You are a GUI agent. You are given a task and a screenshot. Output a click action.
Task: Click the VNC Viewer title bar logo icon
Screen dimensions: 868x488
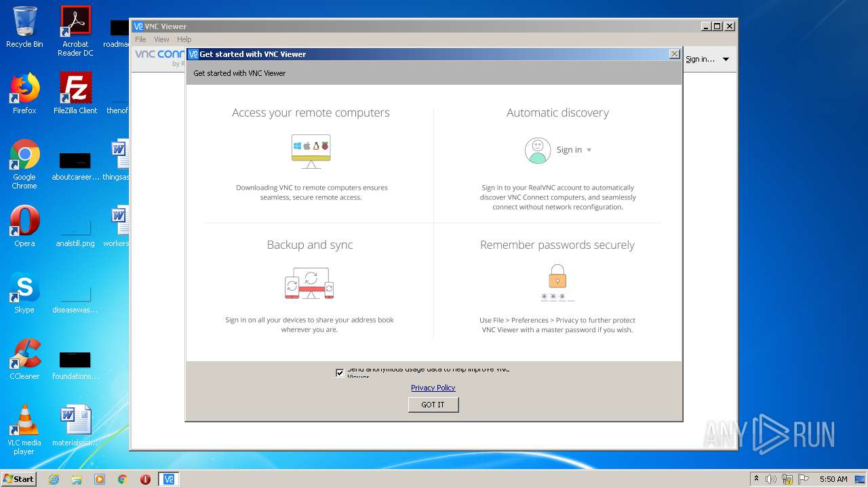coord(138,26)
